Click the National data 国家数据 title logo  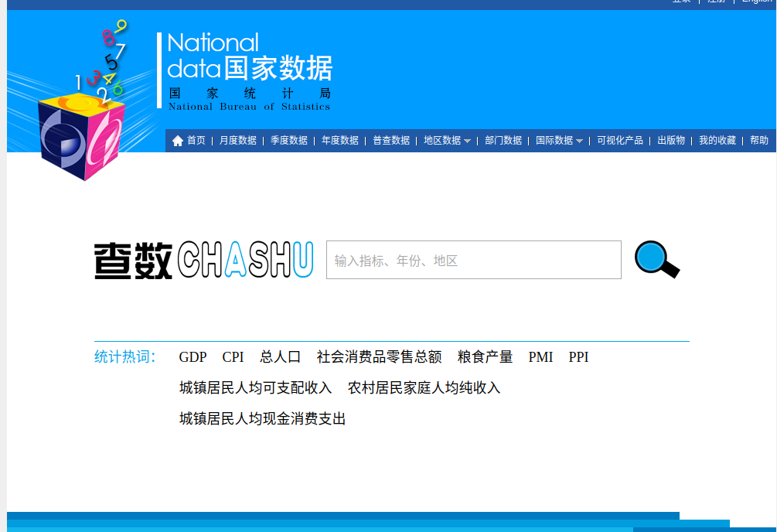coord(250,56)
